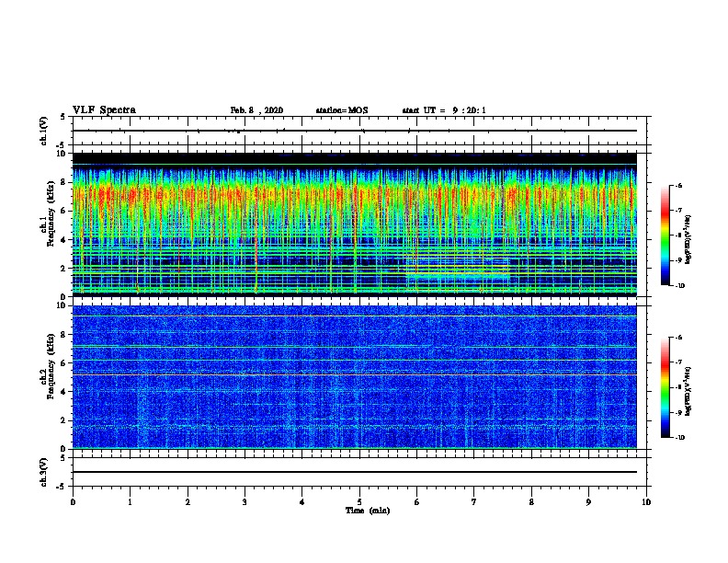
Task: Click time axis tick label "3"
Action: pos(245,502)
